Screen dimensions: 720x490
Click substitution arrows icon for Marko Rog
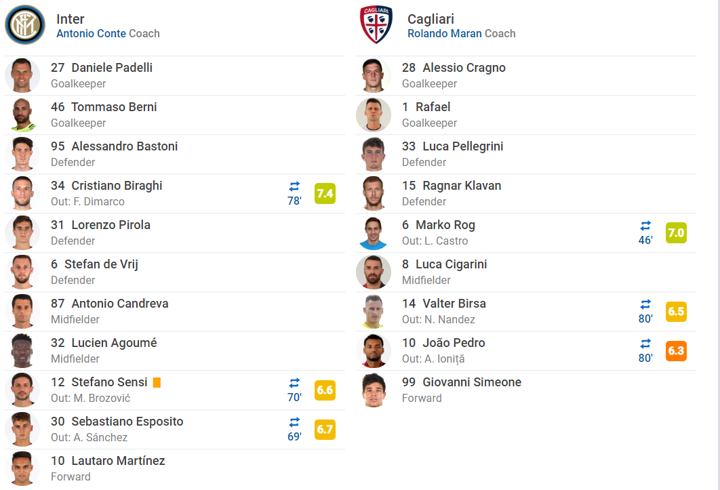pyautogui.click(x=646, y=225)
